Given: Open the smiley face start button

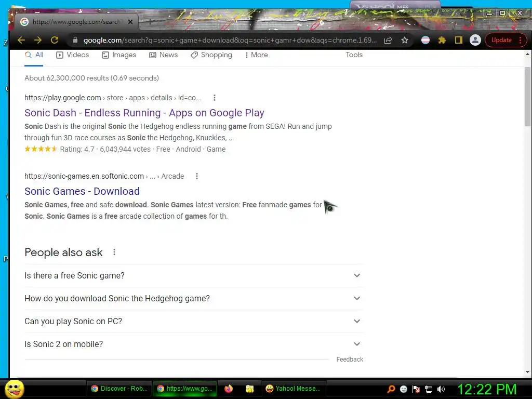Looking at the screenshot, I should (x=14, y=389).
